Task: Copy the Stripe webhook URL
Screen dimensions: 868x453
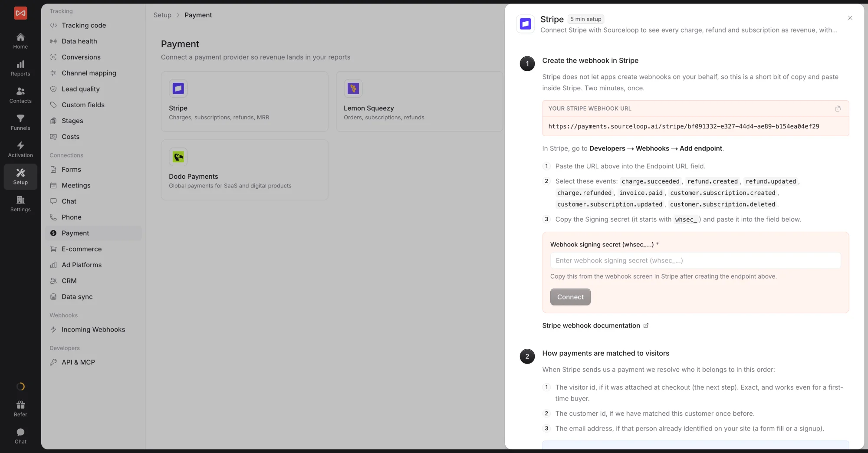Action: 838,108
